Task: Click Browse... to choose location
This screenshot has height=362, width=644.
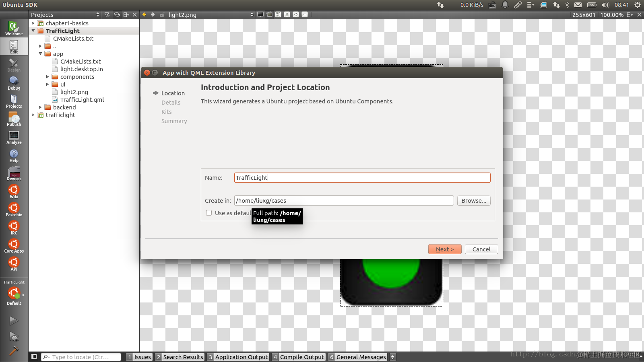Action: click(x=474, y=201)
